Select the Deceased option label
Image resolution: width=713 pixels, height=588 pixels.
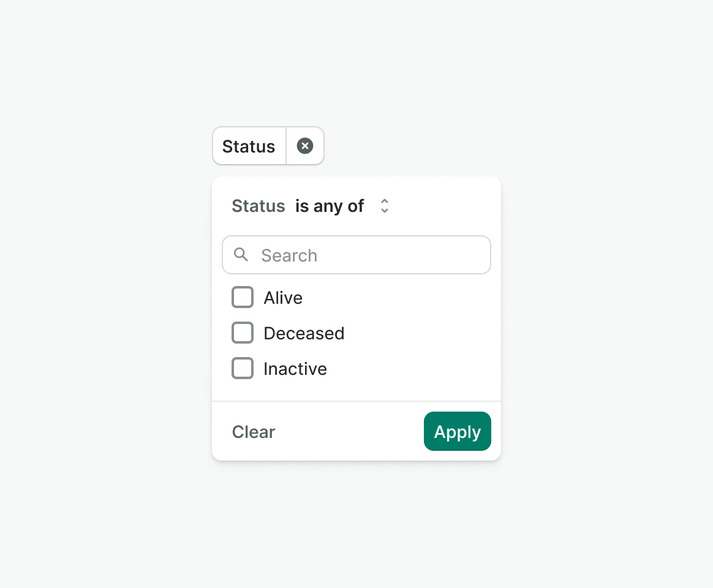coord(304,333)
